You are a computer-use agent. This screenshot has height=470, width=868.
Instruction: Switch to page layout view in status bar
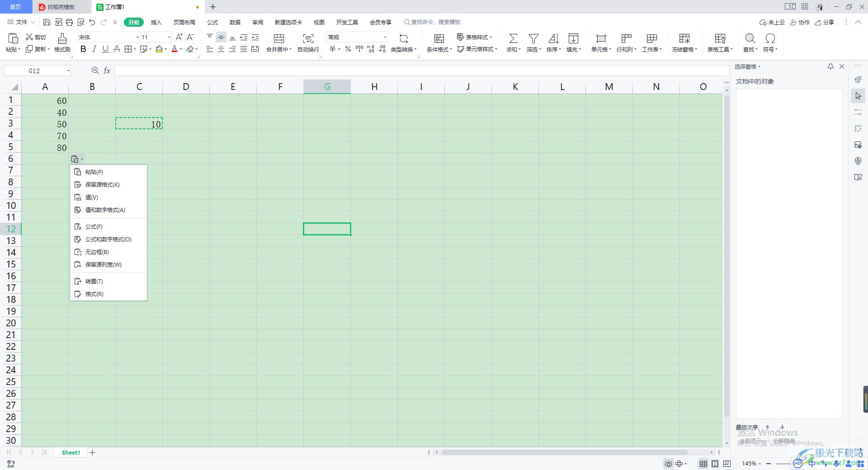tap(715, 464)
